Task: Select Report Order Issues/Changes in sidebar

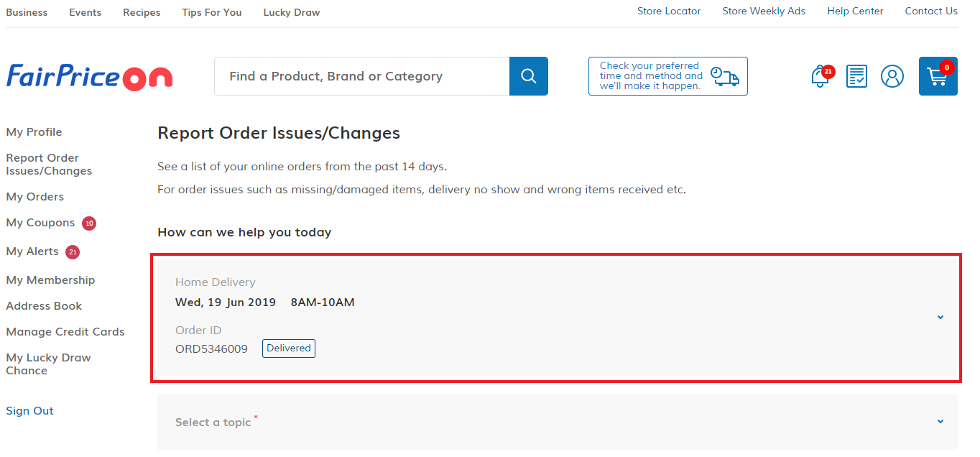Action: (x=49, y=165)
